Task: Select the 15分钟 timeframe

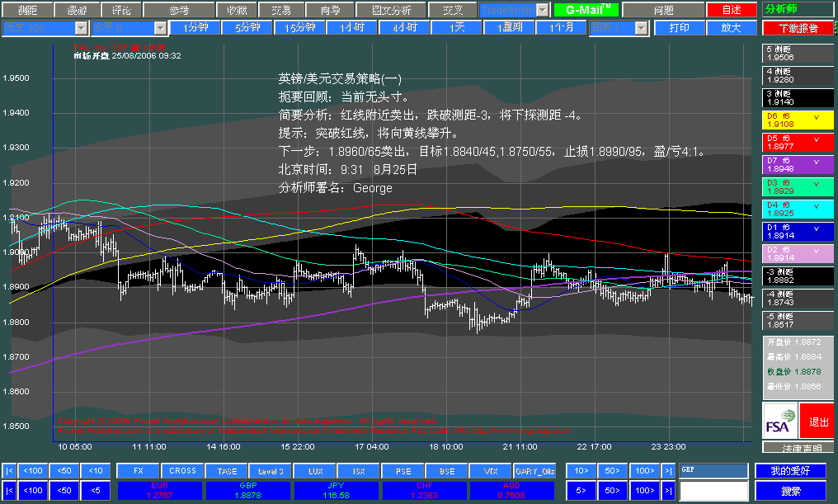Action: [x=300, y=27]
